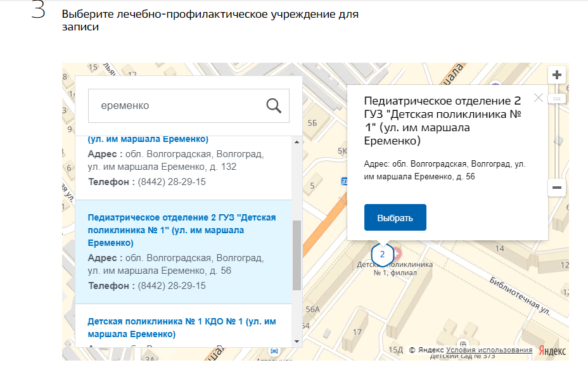The height and width of the screenshot is (365, 588).
Task: Click the blue transit stop icon on the map
Action: click(344, 182)
